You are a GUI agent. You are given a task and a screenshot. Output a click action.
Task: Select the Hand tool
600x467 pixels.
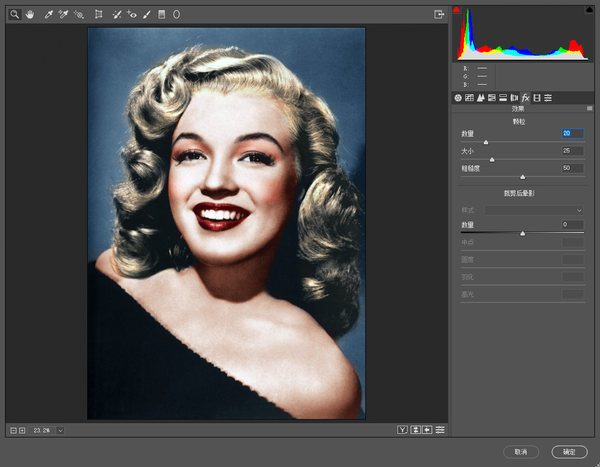pyautogui.click(x=30, y=15)
